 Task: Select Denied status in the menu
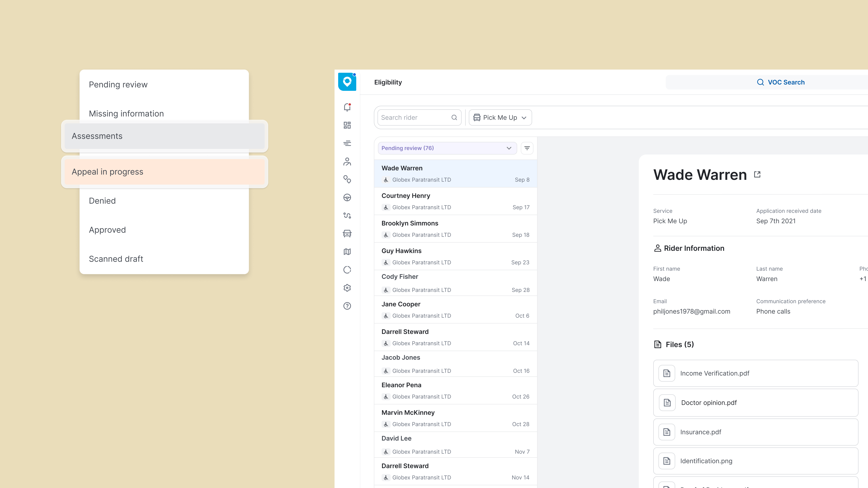102,201
